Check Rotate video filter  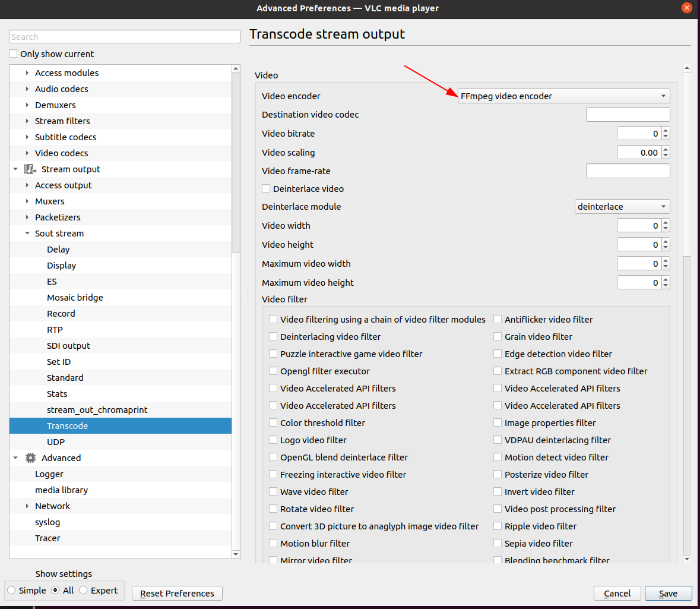pyautogui.click(x=273, y=509)
